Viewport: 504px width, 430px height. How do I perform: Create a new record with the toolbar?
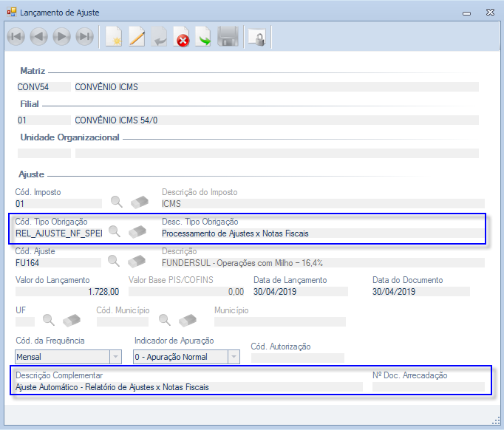pyautogui.click(x=114, y=37)
